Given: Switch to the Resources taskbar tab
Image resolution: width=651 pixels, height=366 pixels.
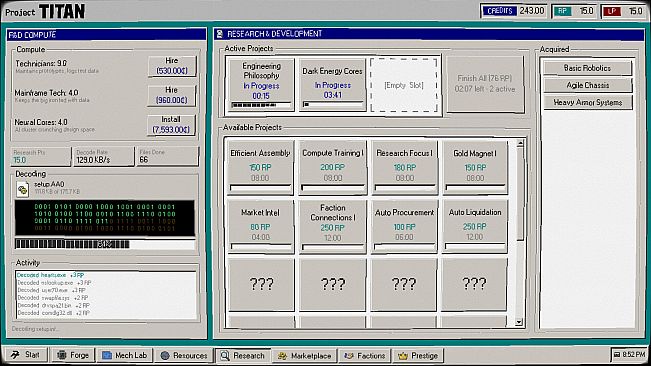Looking at the screenshot, I should [x=184, y=355].
